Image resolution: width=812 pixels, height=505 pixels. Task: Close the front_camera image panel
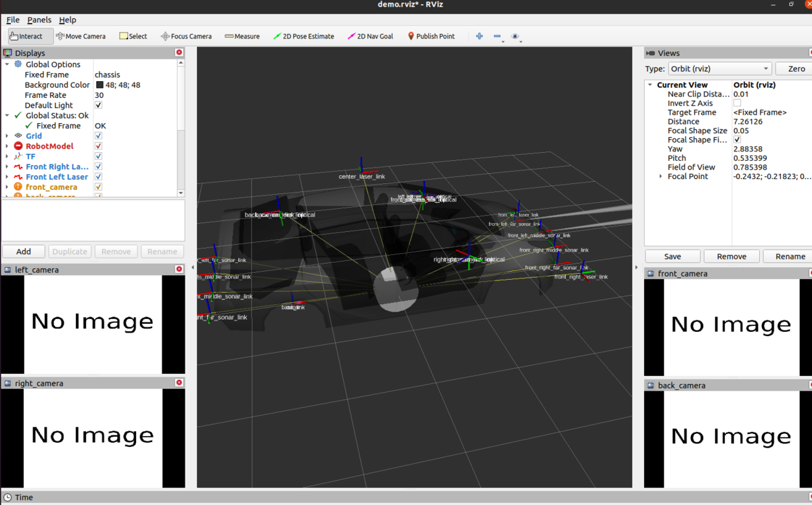point(811,273)
